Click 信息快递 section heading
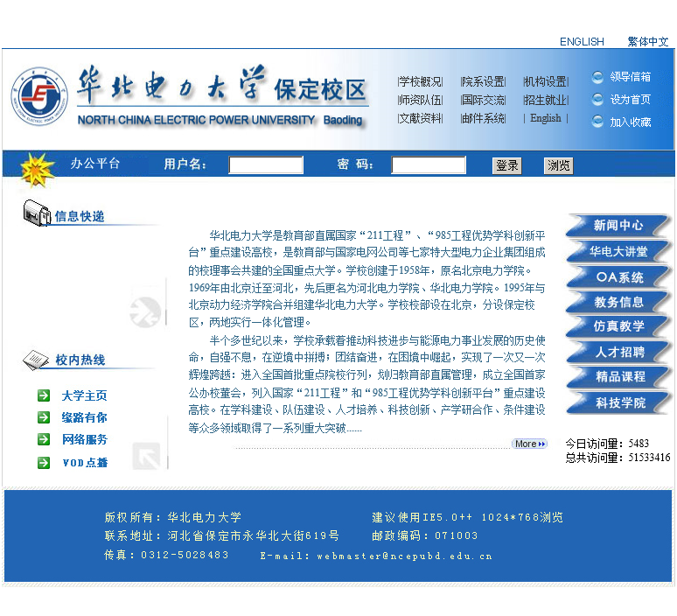This screenshot has height=616, width=677. [x=80, y=216]
